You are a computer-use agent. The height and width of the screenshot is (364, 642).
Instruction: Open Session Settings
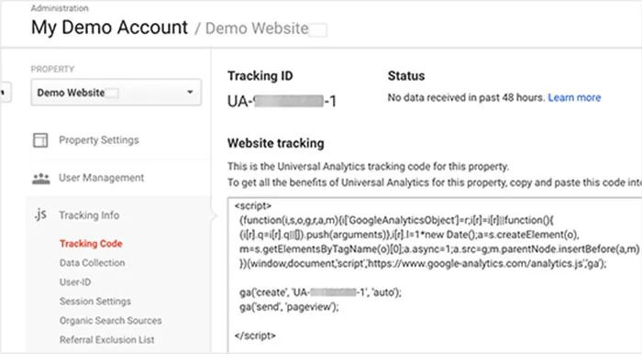pos(95,302)
